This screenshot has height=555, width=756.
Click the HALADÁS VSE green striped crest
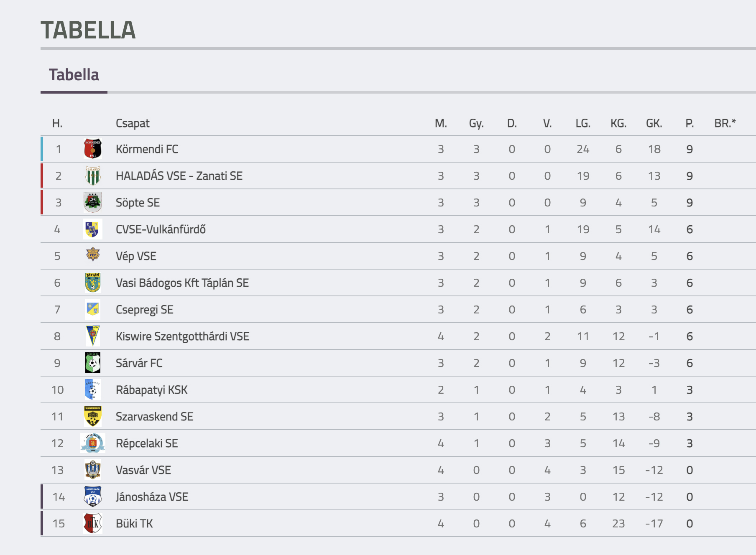[x=93, y=176]
